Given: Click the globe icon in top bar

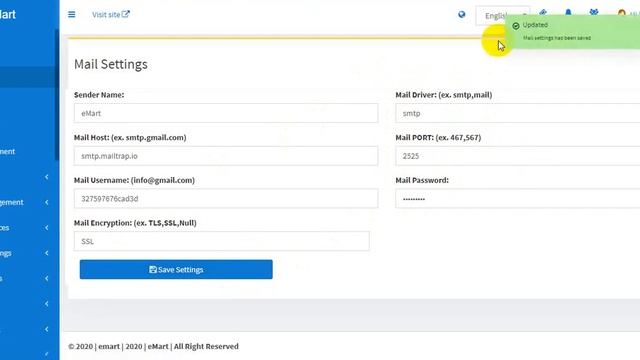Looking at the screenshot, I should tap(462, 15).
